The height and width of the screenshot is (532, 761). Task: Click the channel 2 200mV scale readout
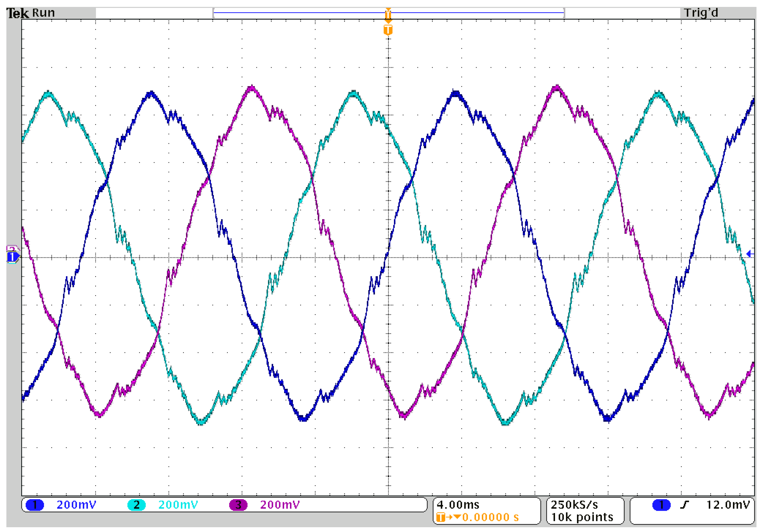click(x=178, y=505)
